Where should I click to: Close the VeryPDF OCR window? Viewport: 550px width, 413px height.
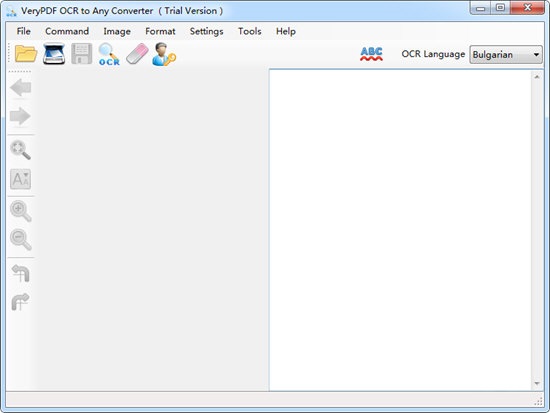(x=528, y=8)
